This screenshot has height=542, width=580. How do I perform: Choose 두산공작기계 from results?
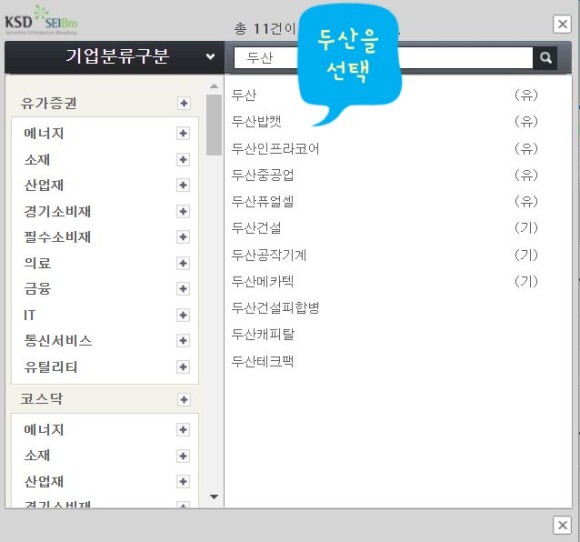(x=269, y=255)
